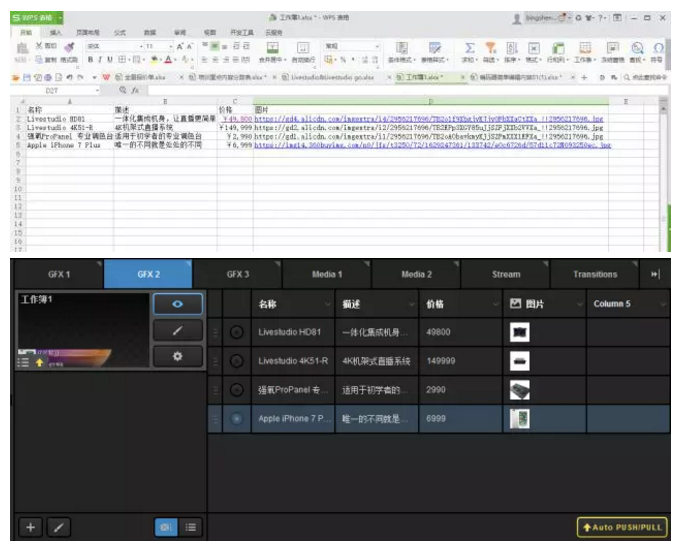Viewport: 681px width, 548px height.
Task: Toggle eye visibility button for 工作簿1
Action: pos(178,304)
